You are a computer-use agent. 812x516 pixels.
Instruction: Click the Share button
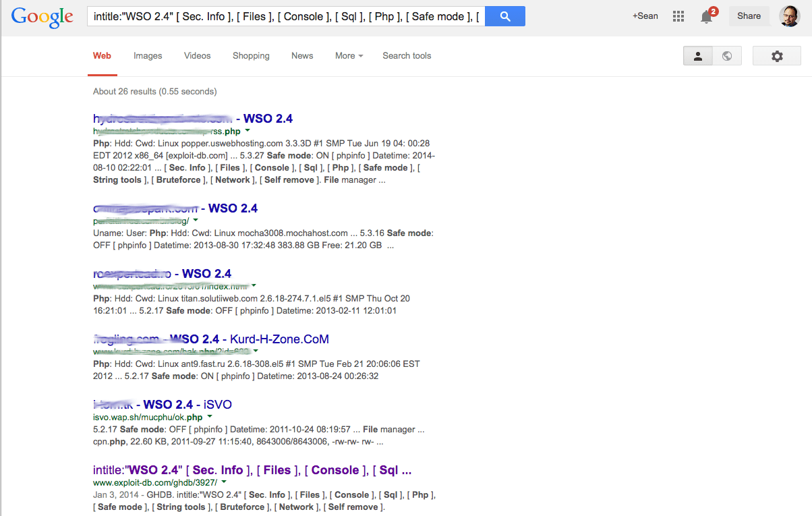tap(749, 16)
